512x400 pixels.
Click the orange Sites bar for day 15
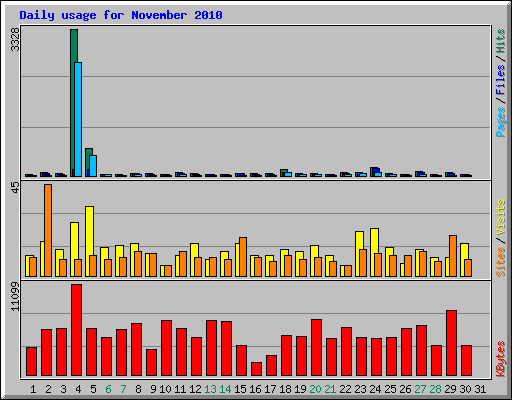(x=243, y=257)
